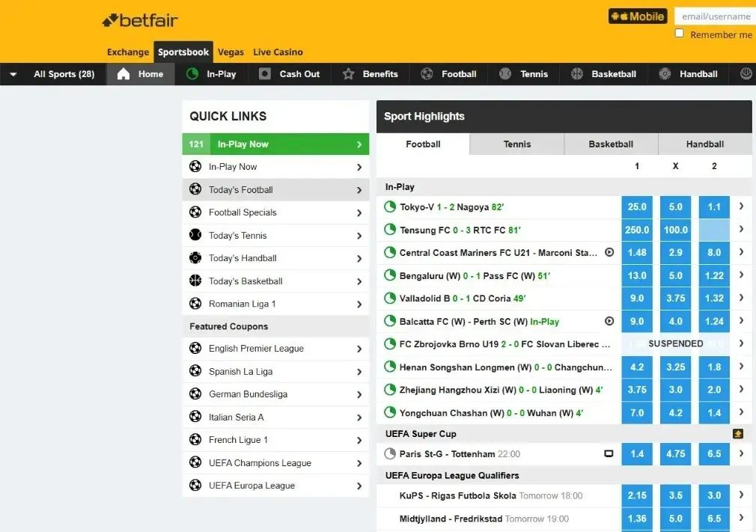Screen dimensions: 756x532
Task: Open the KuPS - Rigas Futbola Skola match
Action: tap(491, 496)
